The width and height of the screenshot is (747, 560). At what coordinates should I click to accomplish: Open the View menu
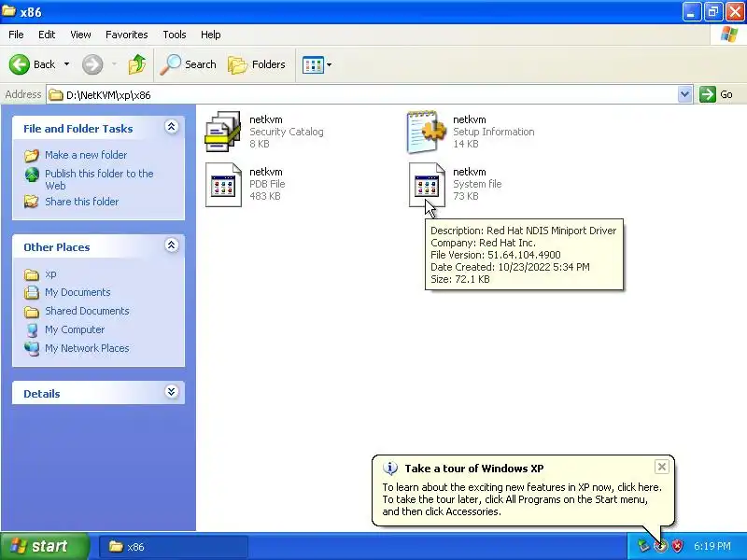pyautogui.click(x=80, y=35)
